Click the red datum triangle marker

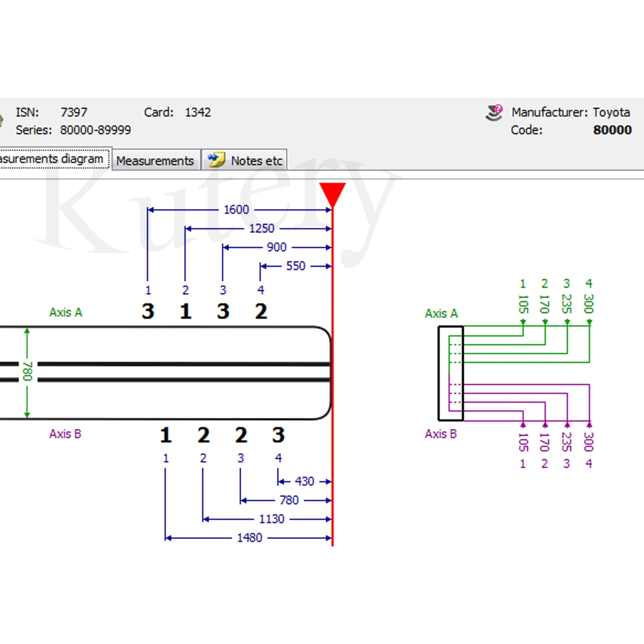pos(332,195)
